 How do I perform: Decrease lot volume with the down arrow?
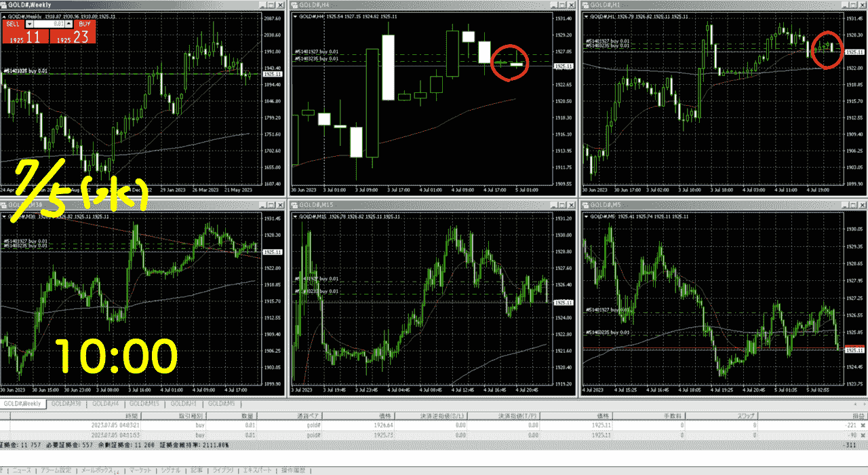29,23
